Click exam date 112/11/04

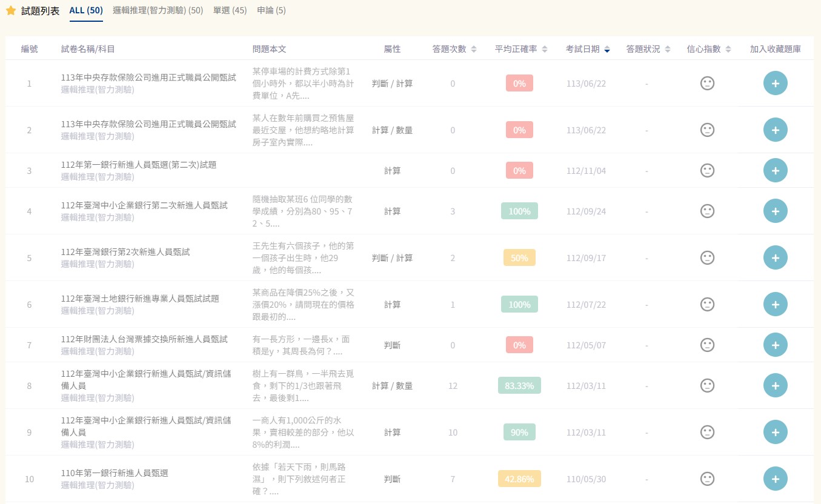point(586,171)
